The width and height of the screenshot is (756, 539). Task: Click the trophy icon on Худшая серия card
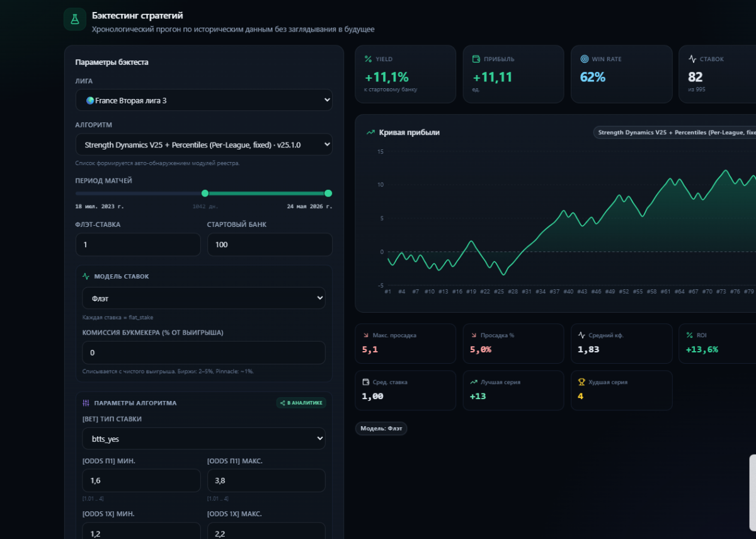pyautogui.click(x=582, y=382)
